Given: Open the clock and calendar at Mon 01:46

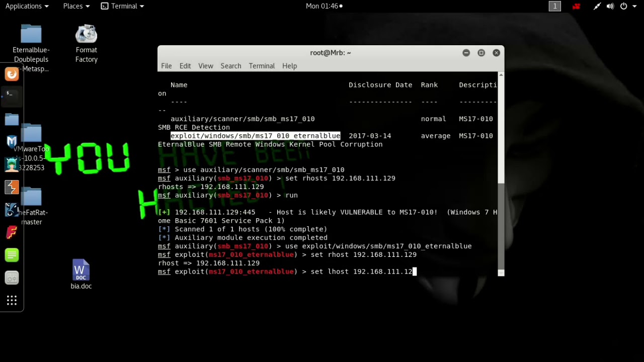Looking at the screenshot, I should coord(324,6).
